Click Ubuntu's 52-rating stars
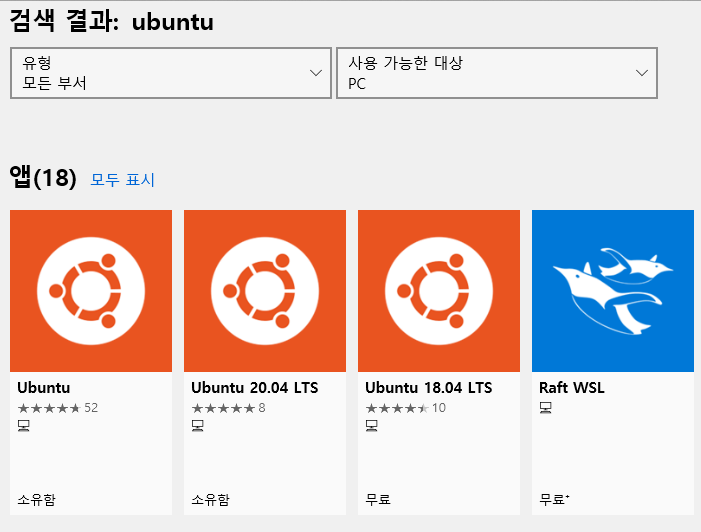701x532 pixels. (x=49, y=408)
